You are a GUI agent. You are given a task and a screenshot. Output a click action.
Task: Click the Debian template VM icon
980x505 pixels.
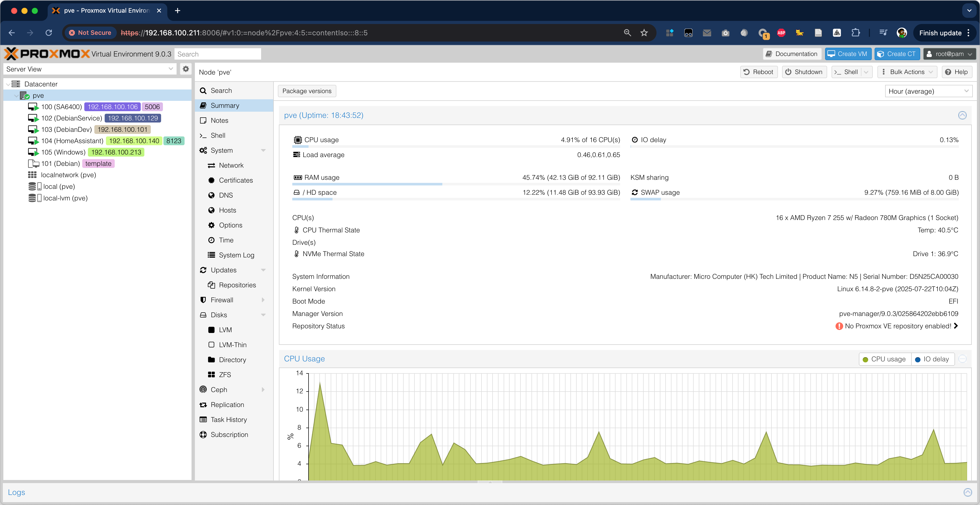click(x=34, y=164)
